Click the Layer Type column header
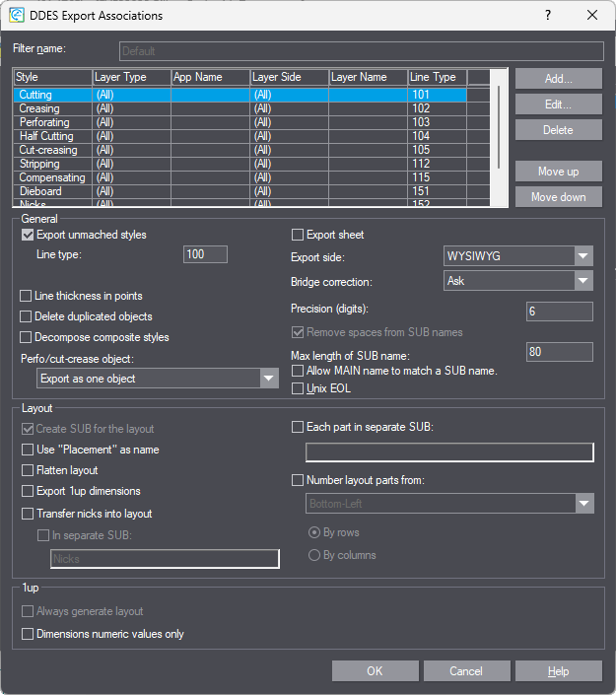 (x=130, y=77)
